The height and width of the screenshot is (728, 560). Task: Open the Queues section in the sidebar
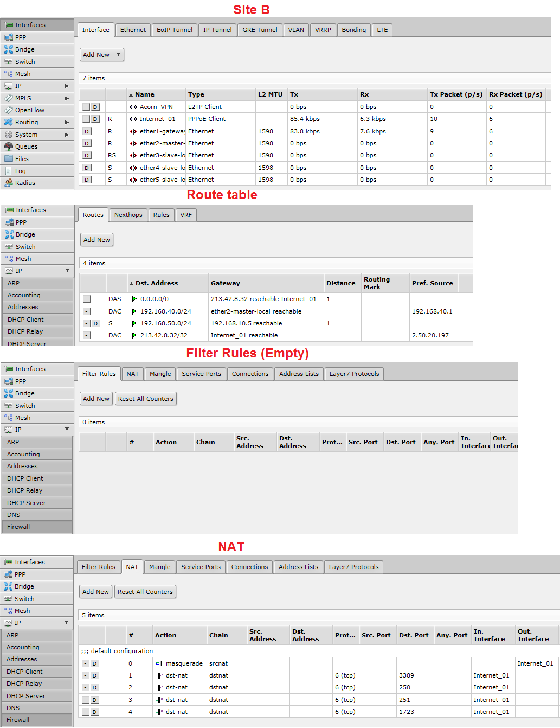[x=25, y=146]
